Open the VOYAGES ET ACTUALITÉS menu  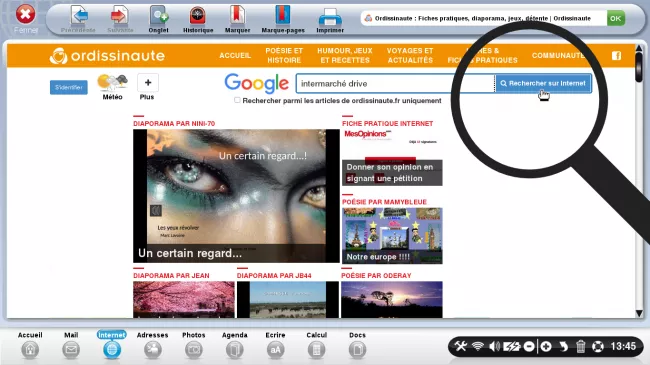coord(410,55)
